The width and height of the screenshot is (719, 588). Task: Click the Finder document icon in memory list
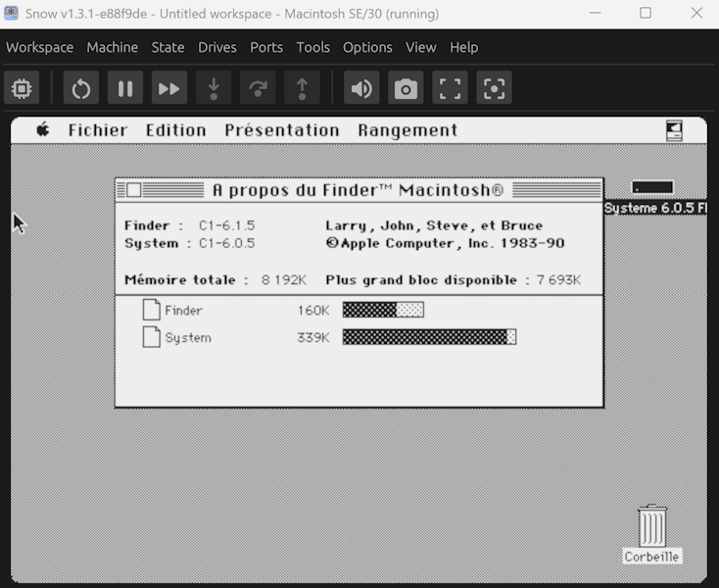pos(151,310)
